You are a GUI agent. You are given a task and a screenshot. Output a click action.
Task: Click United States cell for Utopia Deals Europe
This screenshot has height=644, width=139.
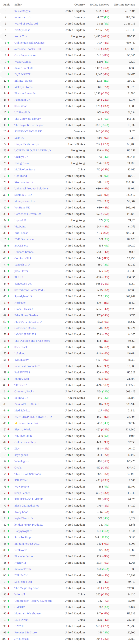(x=76, y=144)
